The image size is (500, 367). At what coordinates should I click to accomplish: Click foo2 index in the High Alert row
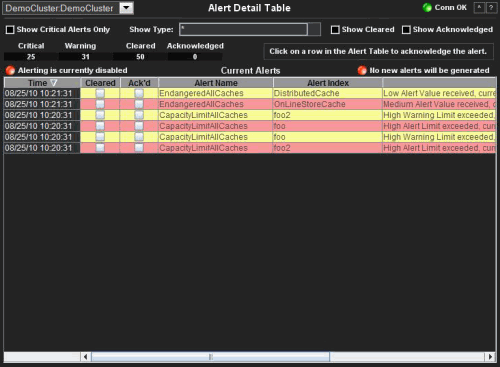click(328, 148)
